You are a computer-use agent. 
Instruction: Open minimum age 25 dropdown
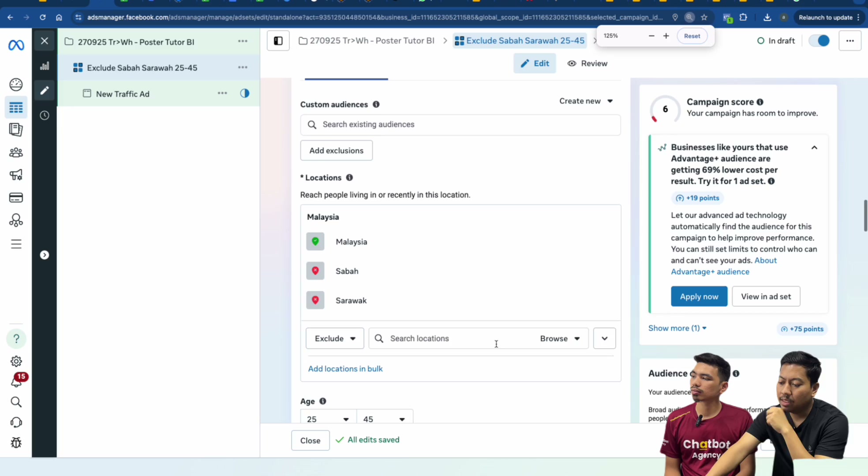tap(328, 419)
